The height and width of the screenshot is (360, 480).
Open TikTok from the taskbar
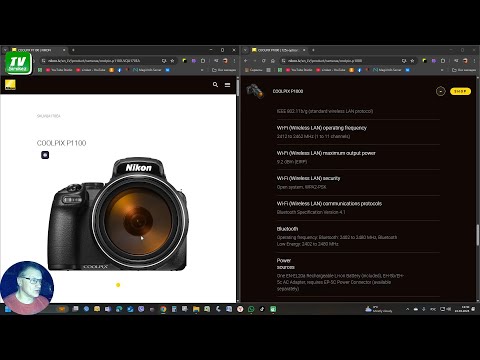click(262, 309)
